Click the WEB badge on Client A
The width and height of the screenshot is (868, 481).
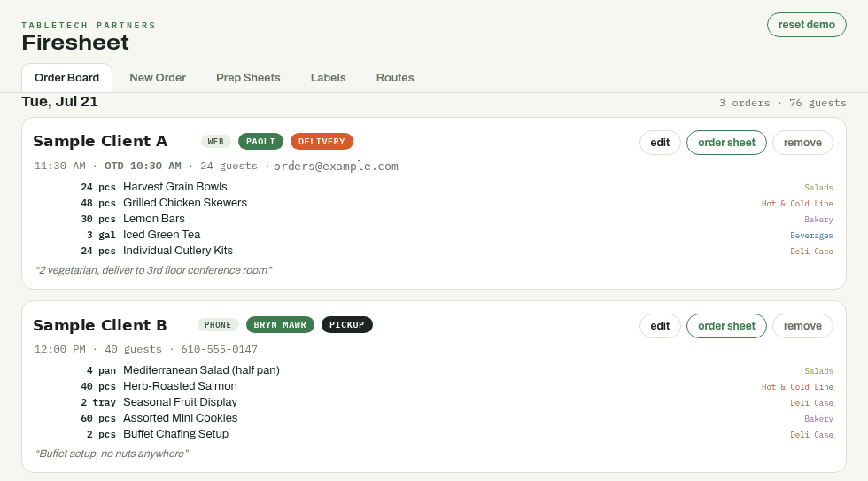tap(216, 142)
